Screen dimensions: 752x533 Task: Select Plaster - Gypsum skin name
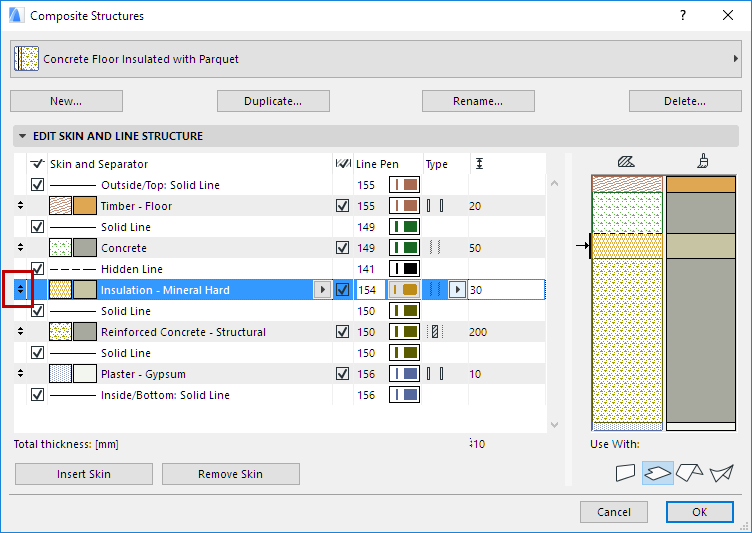(143, 374)
